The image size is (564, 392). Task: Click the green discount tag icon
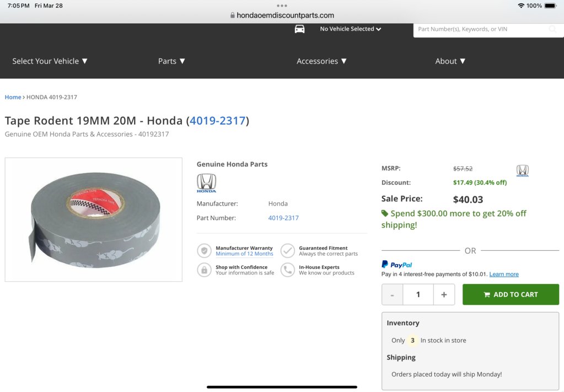[x=384, y=213]
